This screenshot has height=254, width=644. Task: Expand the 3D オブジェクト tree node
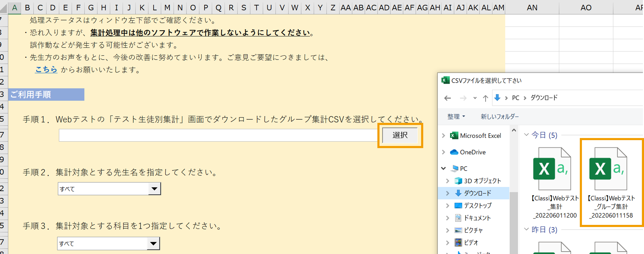pos(448,181)
